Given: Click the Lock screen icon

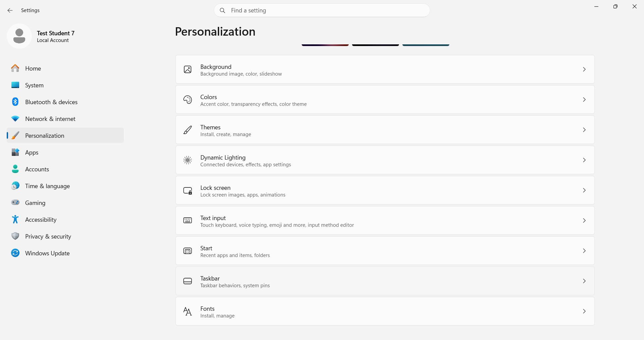Looking at the screenshot, I should pos(188,190).
